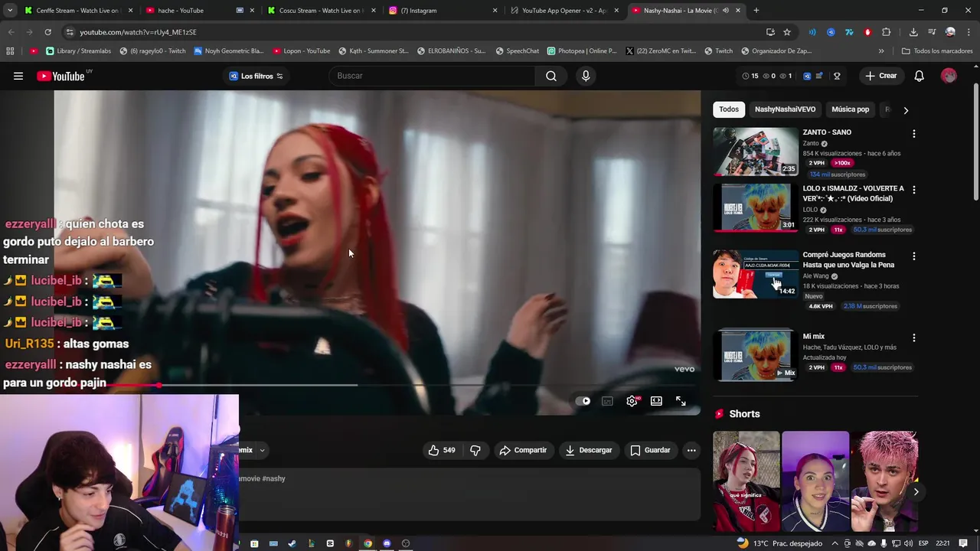This screenshot has width=980, height=551.
Task: Open the Library / Streamlabs bookmark
Action: coord(78,51)
